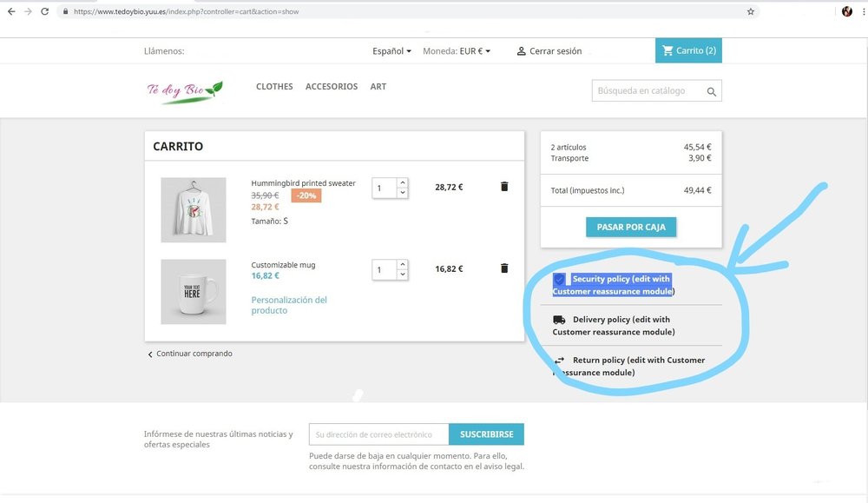Open the Carrito (2) cart button
This screenshot has height=503, width=868.
click(688, 50)
